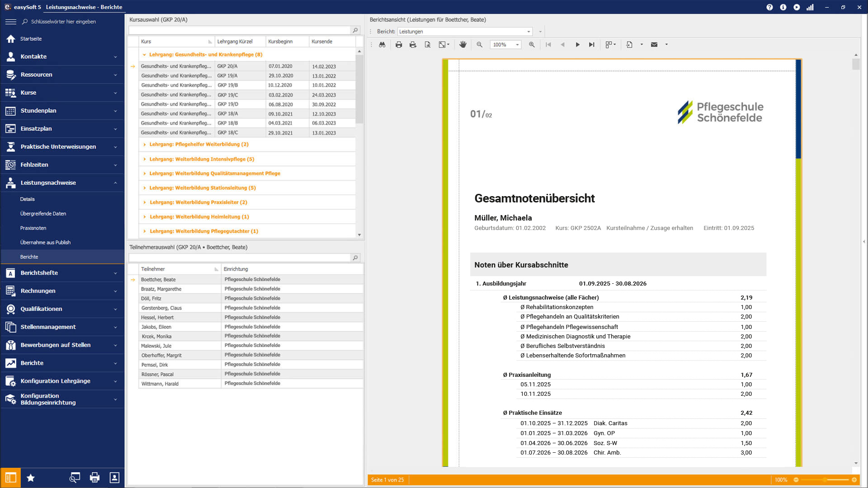
Task: Sort by the Einrichtung column header
Action: [x=292, y=269]
